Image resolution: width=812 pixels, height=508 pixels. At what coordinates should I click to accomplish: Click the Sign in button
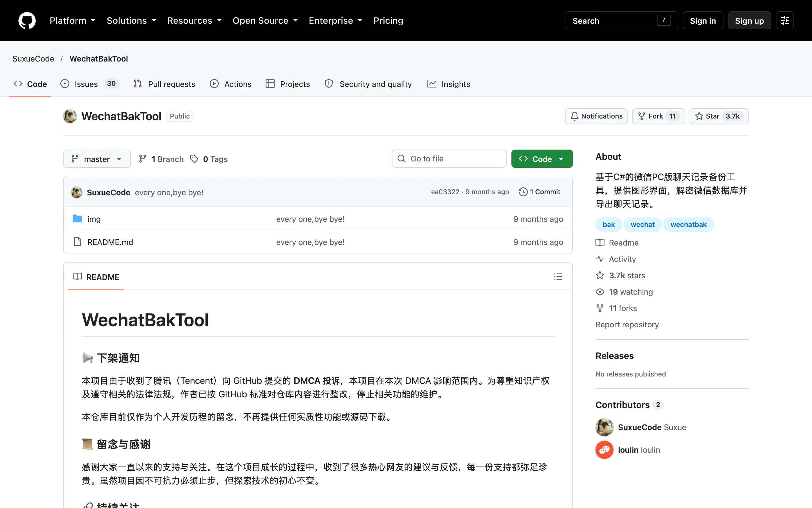point(703,21)
